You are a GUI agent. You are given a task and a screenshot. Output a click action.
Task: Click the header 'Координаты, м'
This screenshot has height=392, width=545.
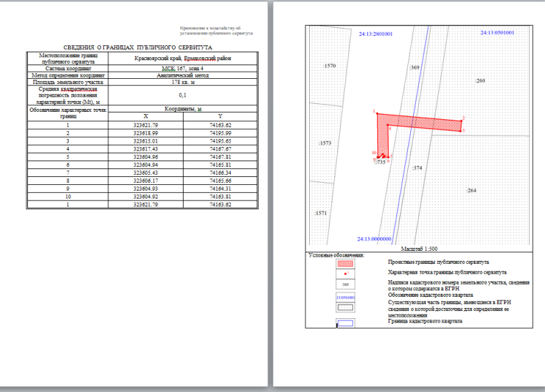point(183,109)
